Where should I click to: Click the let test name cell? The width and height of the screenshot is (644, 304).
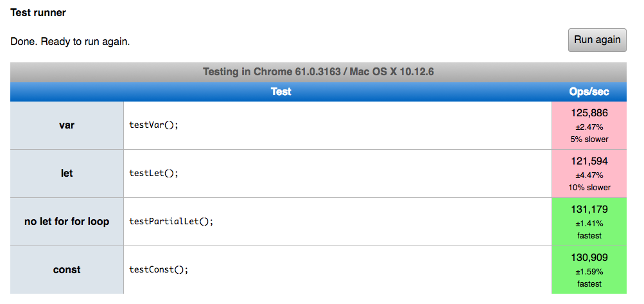pos(67,174)
